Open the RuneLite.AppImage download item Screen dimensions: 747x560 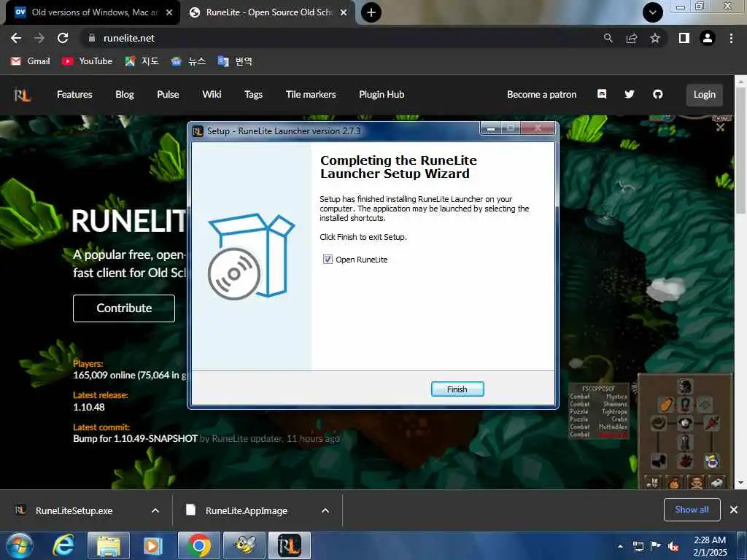(x=247, y=510)
